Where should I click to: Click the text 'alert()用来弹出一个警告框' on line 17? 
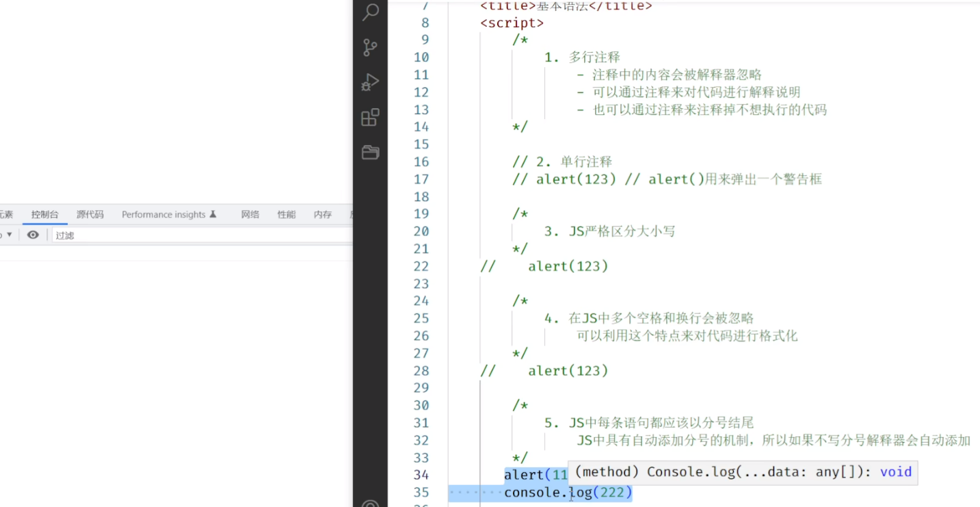point(735,179)
